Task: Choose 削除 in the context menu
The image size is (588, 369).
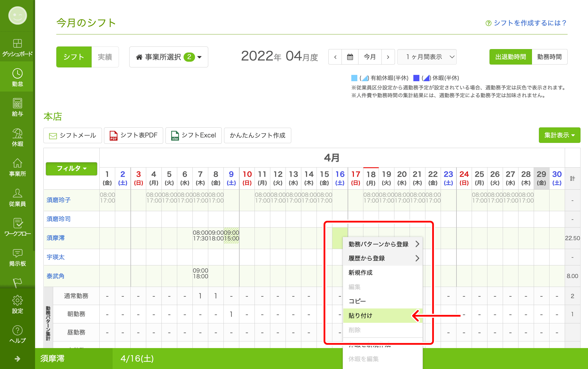Action: pyautogui.click(x=383, y=330)
